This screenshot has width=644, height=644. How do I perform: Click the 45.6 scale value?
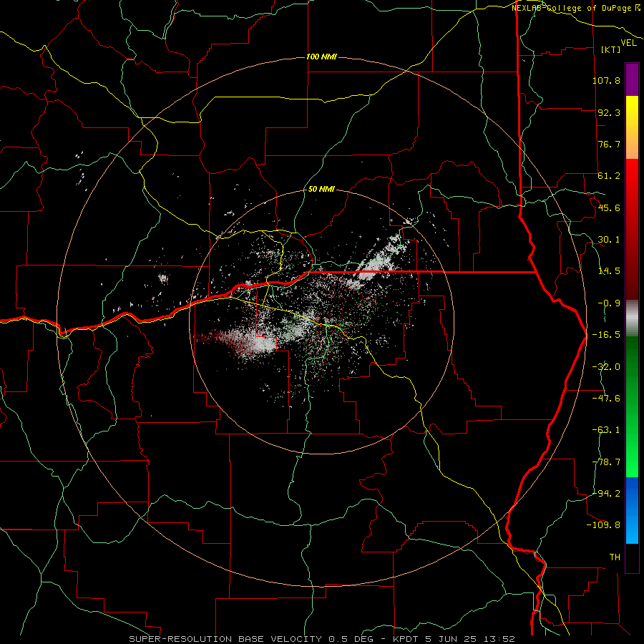[x=609, y=208]
